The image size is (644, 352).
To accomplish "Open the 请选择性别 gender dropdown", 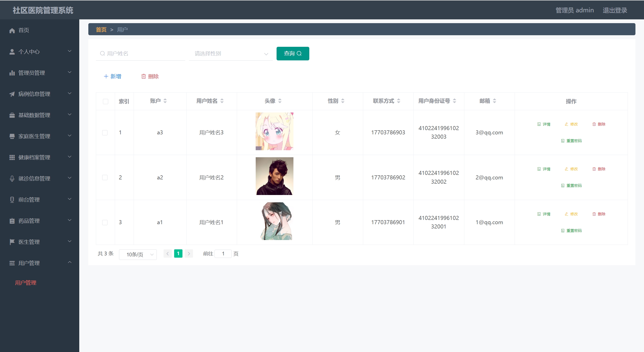I will [x=231, y=54].
